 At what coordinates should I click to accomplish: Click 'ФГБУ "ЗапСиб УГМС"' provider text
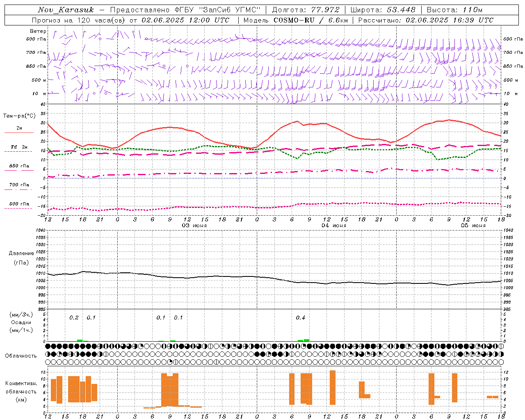click(218, 10)
